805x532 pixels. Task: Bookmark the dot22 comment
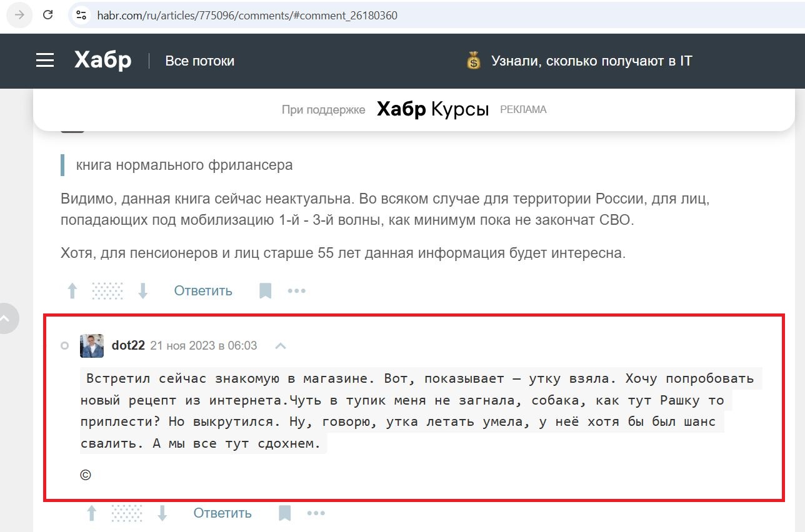(285, 513)
